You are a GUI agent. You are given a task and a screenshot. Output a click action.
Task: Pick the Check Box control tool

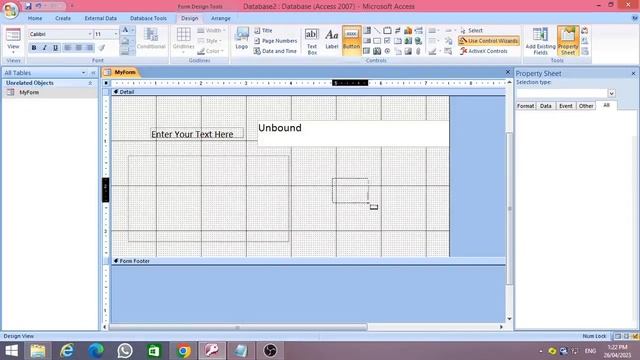tap(387, 41)
